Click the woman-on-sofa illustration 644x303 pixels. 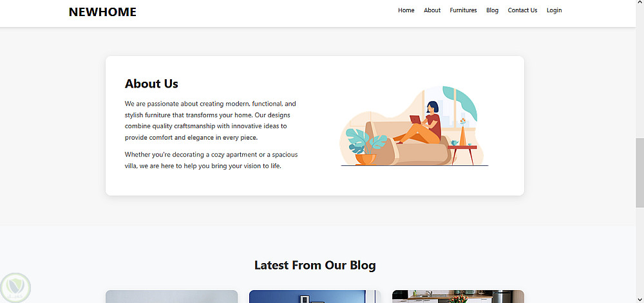[x=414, y=126]
